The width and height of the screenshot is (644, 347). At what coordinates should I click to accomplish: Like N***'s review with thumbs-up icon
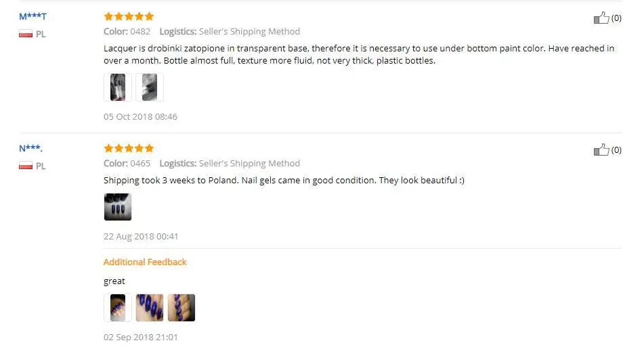601,149
